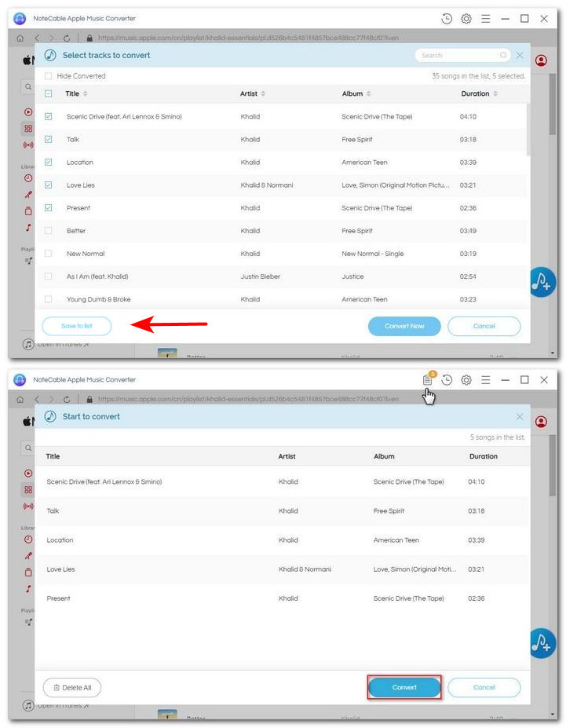Check the As I Am track checkbox
The width and height of the screenshot is (566, 728).
click(48, 276)
